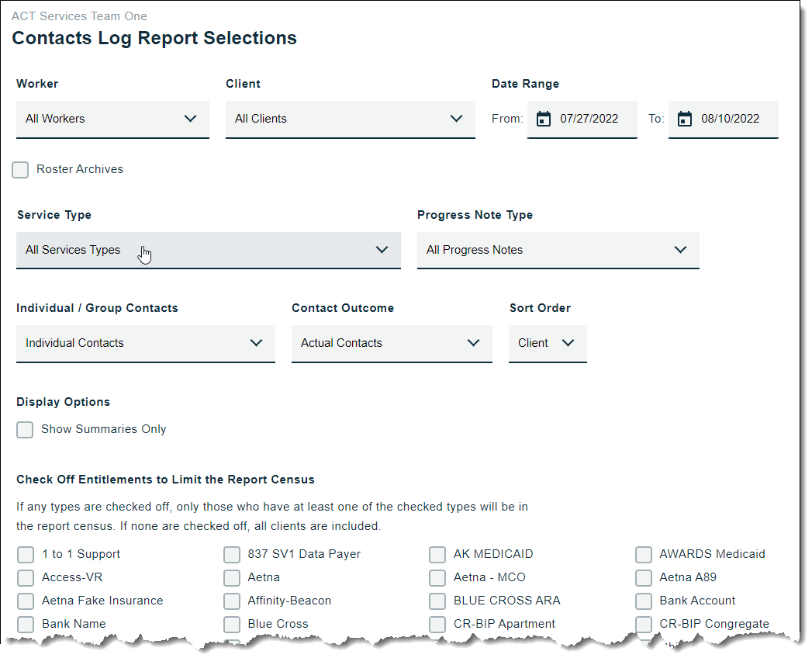
Task: Tick the AK MEDICAID checkbox
Action: [437, 555]
